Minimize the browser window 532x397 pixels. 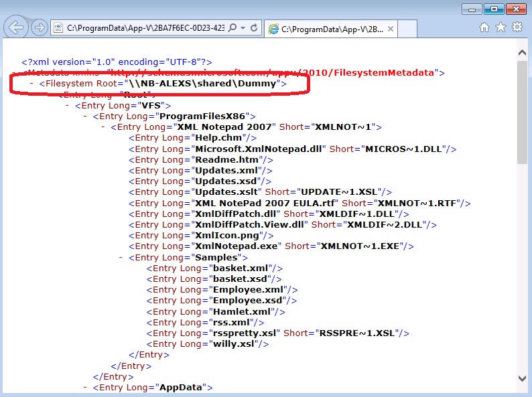pos(472,9)
